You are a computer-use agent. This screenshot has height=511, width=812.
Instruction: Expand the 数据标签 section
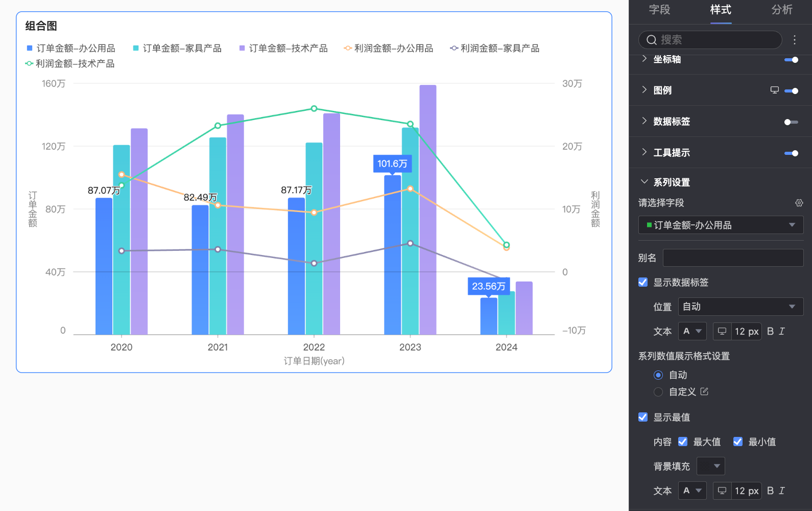pyautogui.click(x=644, y=121)
